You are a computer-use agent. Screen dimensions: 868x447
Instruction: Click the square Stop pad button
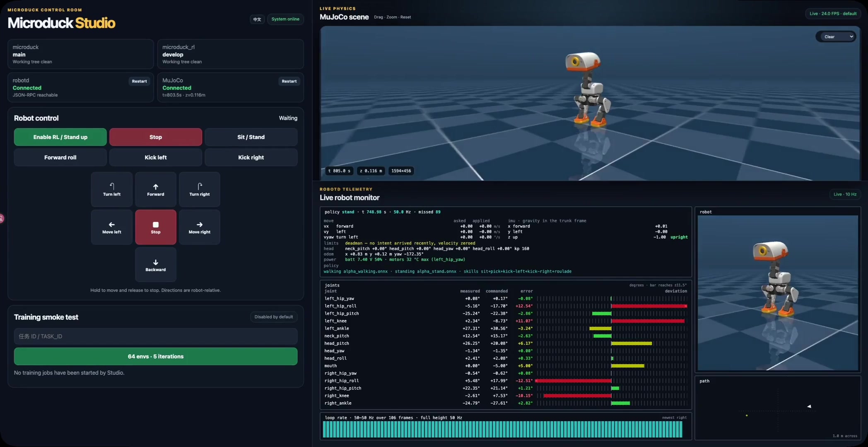pyautogui.click(x=155, y=227)
